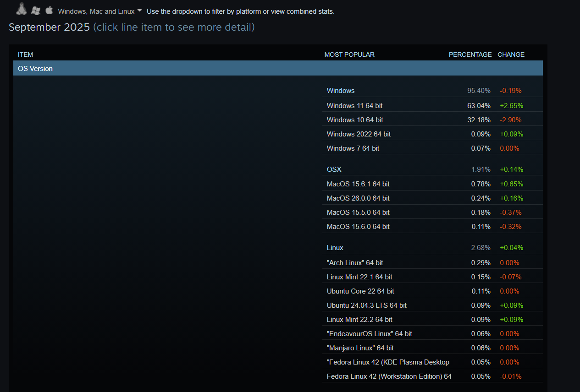The width and height of the screenshot is (580, 392).
Task: Select the "EndeavourOS Linux" 64 bit row
Action: coord(432,333)
